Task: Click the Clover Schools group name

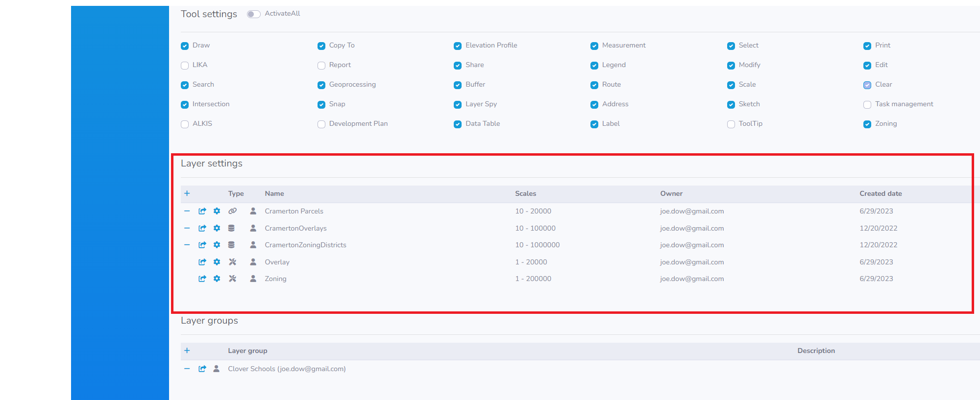Action: [x=287, y=369]
